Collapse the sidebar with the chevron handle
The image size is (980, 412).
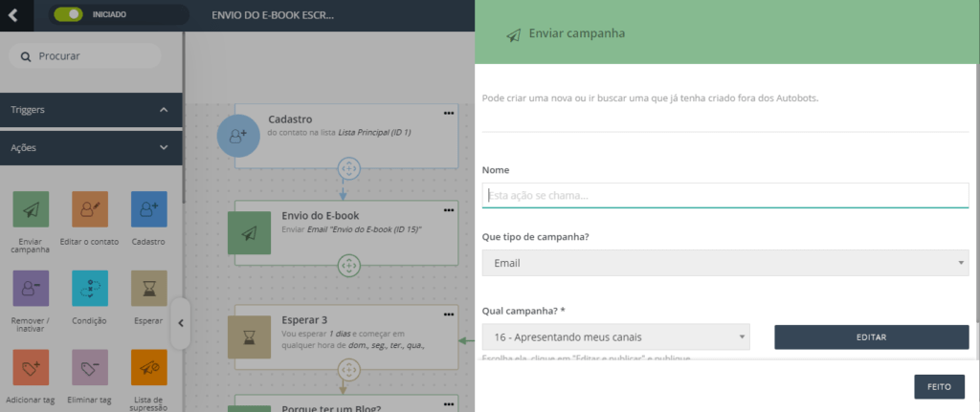[180, 323]
